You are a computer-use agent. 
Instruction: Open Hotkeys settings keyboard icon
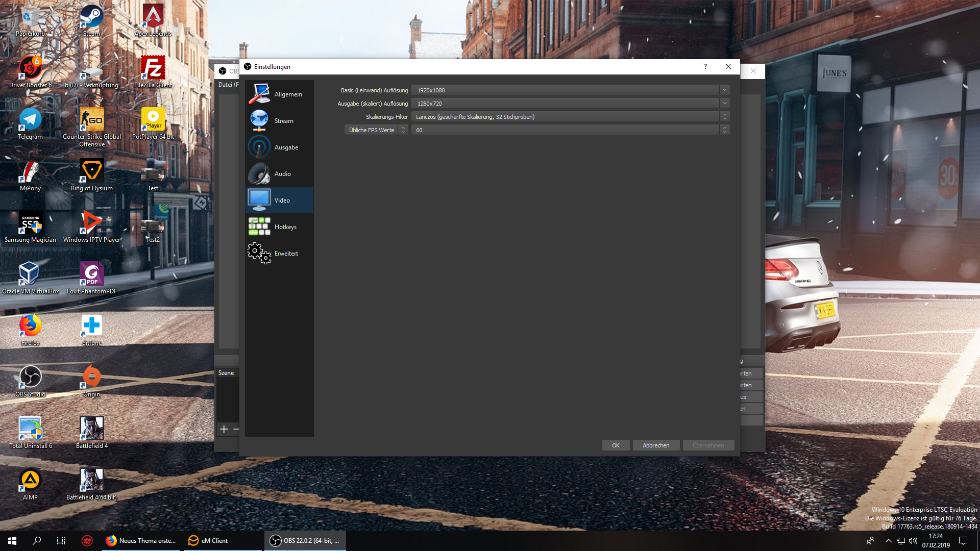(x=259, y=227)
